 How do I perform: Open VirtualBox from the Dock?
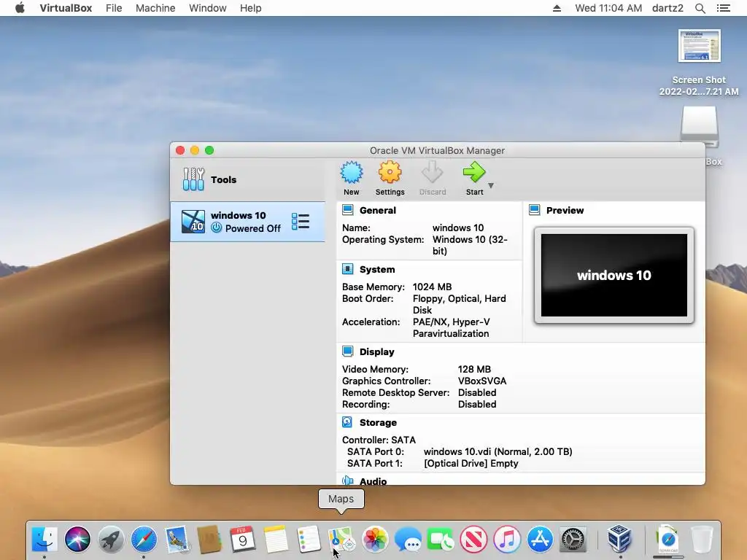tap(620, 539)
